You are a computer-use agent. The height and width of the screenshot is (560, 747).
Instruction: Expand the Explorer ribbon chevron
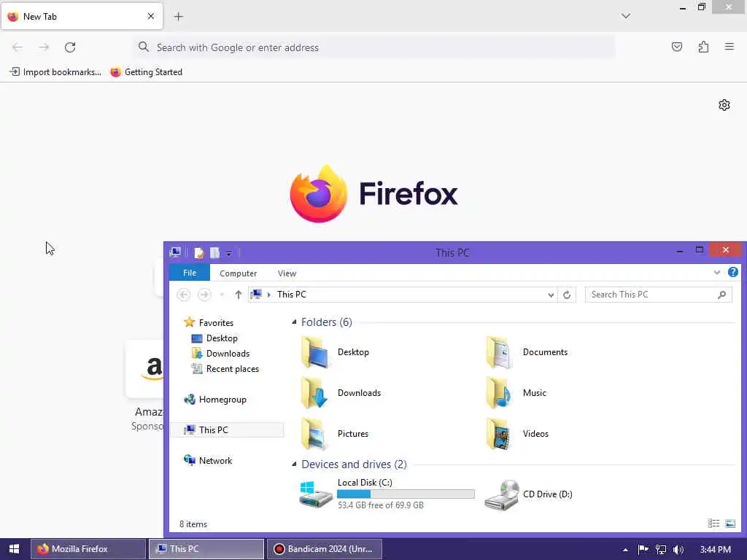pyautogui.click(x=716, y=273)
